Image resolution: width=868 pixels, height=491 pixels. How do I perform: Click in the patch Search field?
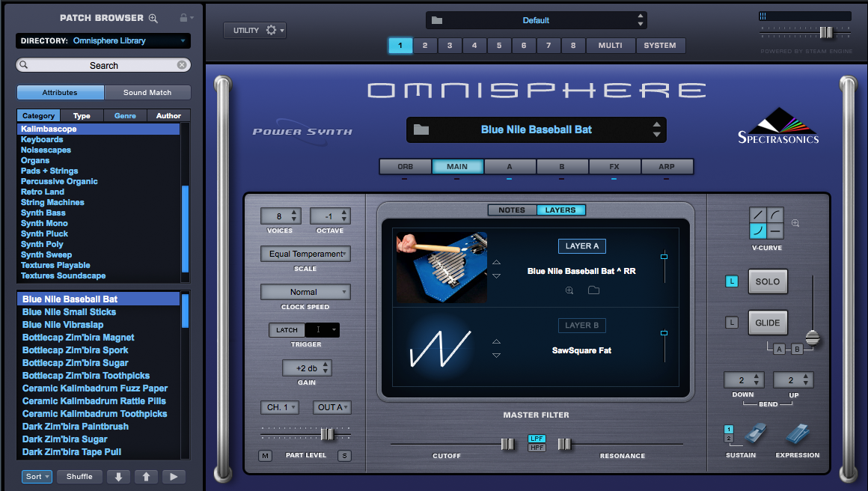click(x=103, y=65)
